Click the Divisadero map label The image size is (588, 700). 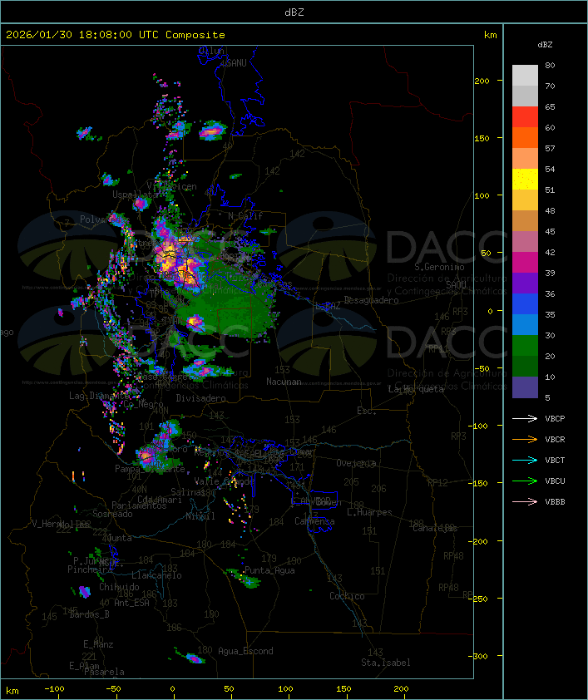point(200,398)
